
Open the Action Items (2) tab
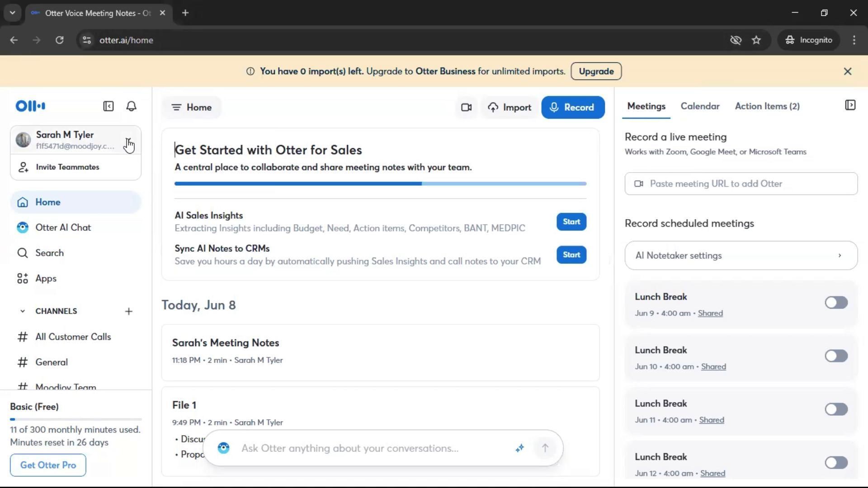767,106
